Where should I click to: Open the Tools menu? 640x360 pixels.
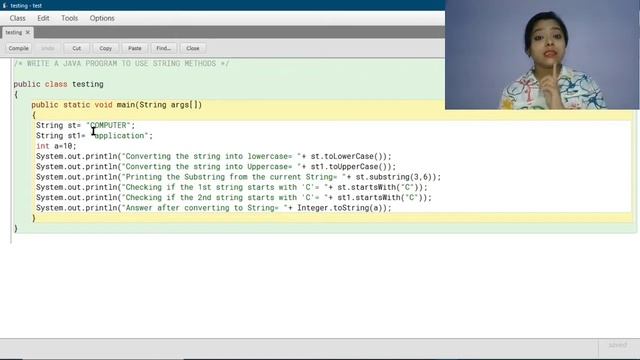click(69, 18)
